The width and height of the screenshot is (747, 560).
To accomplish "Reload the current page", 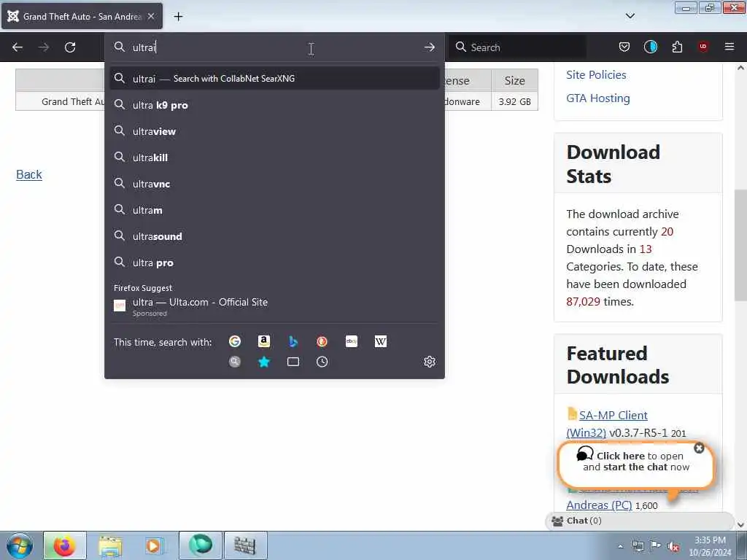I will pyautogui.click(x=70, y=47).
